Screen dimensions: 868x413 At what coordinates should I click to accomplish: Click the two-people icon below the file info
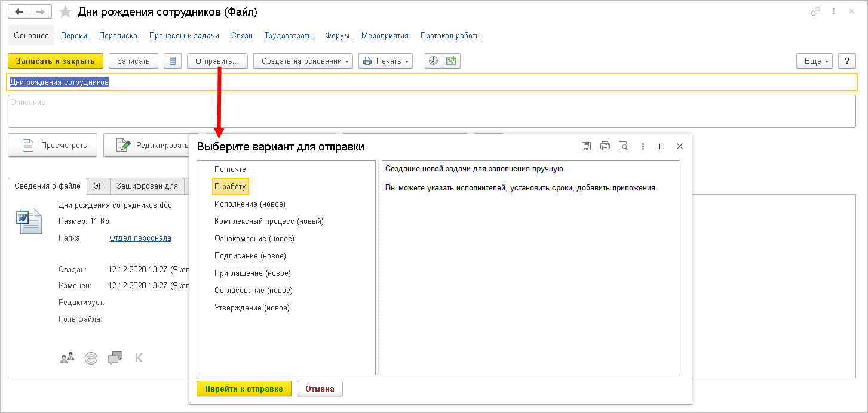coord(68,358)
